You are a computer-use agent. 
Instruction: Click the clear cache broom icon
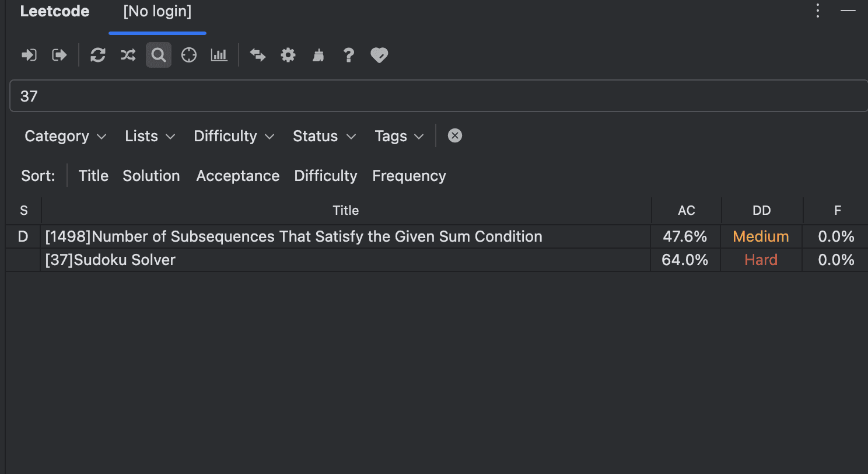318,55
